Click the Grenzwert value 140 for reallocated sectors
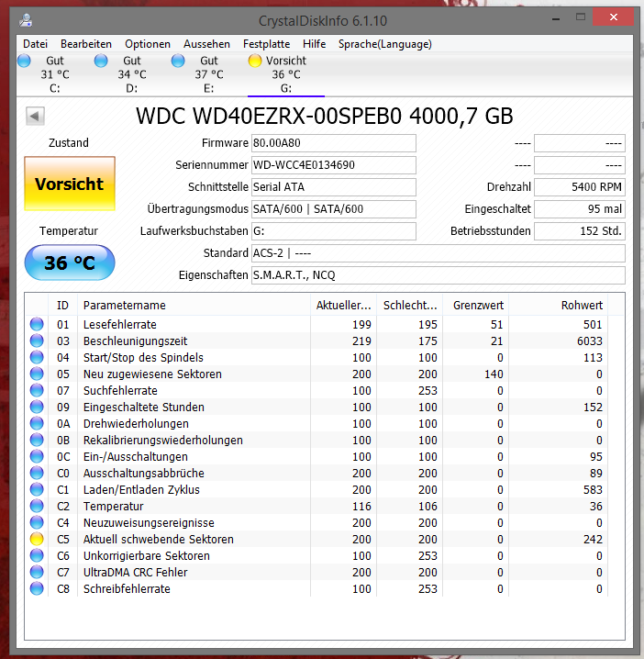The width and height of the screenshot is (644, 659). point(494,374)
